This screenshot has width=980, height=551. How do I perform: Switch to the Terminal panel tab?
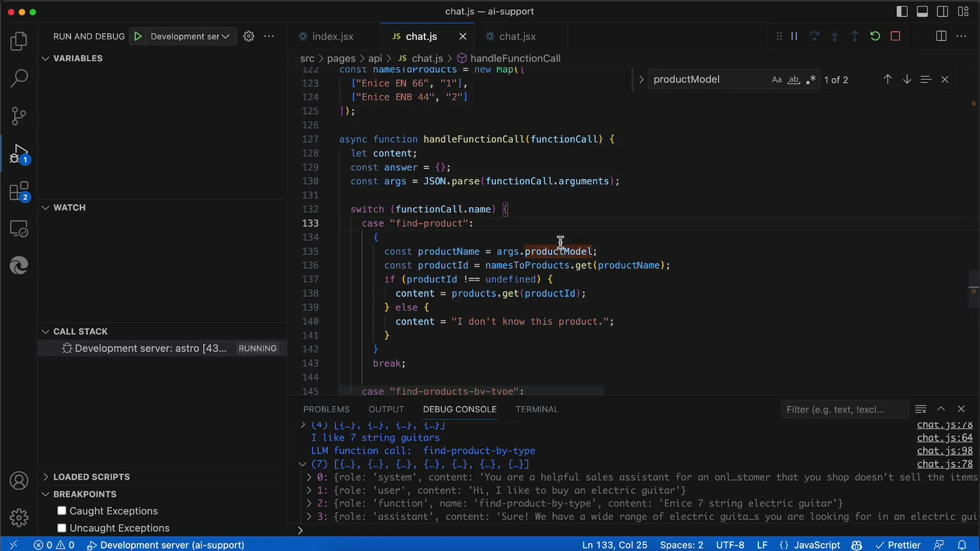pyautogui.click(x=536, y=409)
